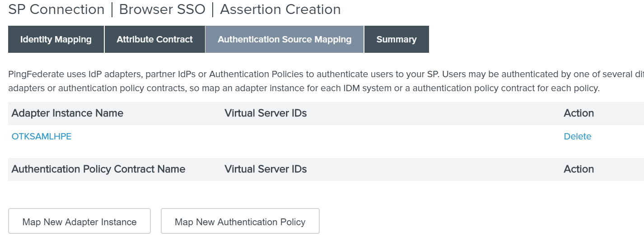This screenshot has width=644, height=241.
Task: Click the description line starting with adapters
Action: [x=303, y=88]
